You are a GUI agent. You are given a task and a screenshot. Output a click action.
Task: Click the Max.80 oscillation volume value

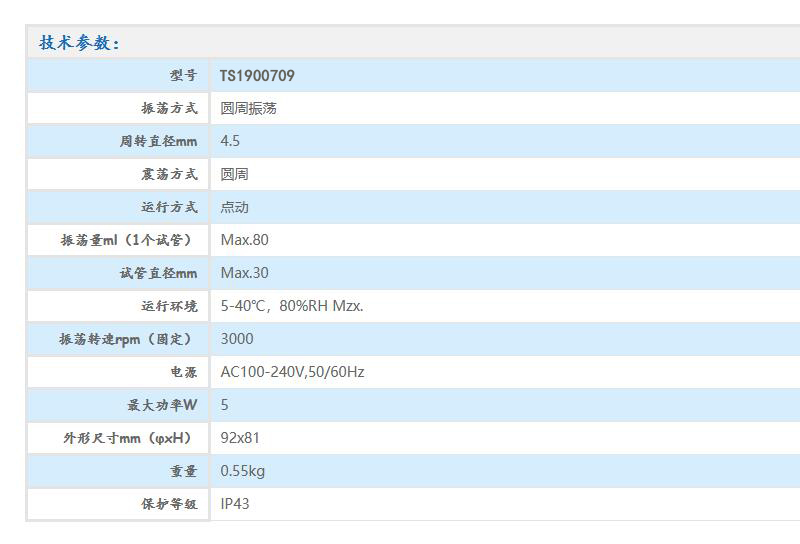click(x=244, y=240)
